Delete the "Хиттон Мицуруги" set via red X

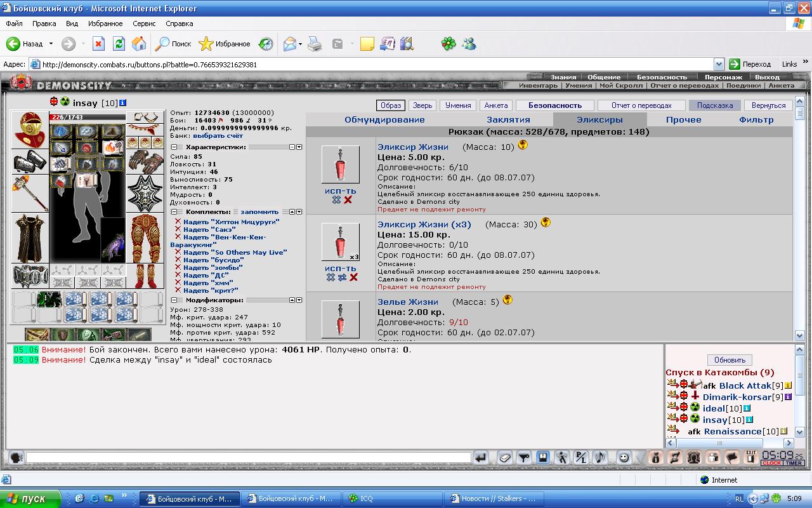point(178,222)
